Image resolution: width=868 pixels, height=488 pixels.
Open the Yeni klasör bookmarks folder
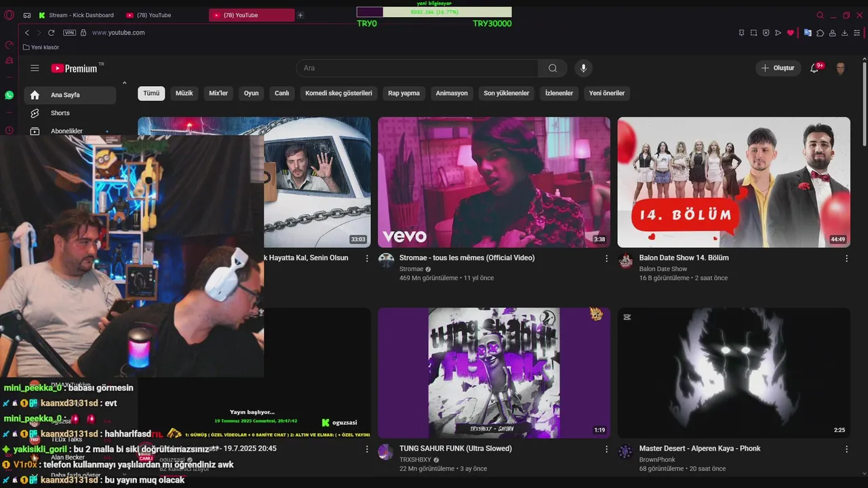(41, 47)
